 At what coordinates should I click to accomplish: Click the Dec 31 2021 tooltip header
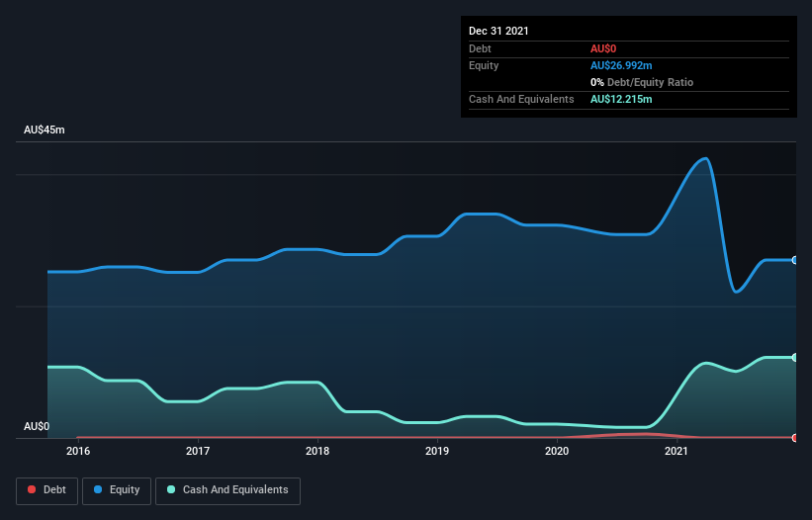point(498,31)
